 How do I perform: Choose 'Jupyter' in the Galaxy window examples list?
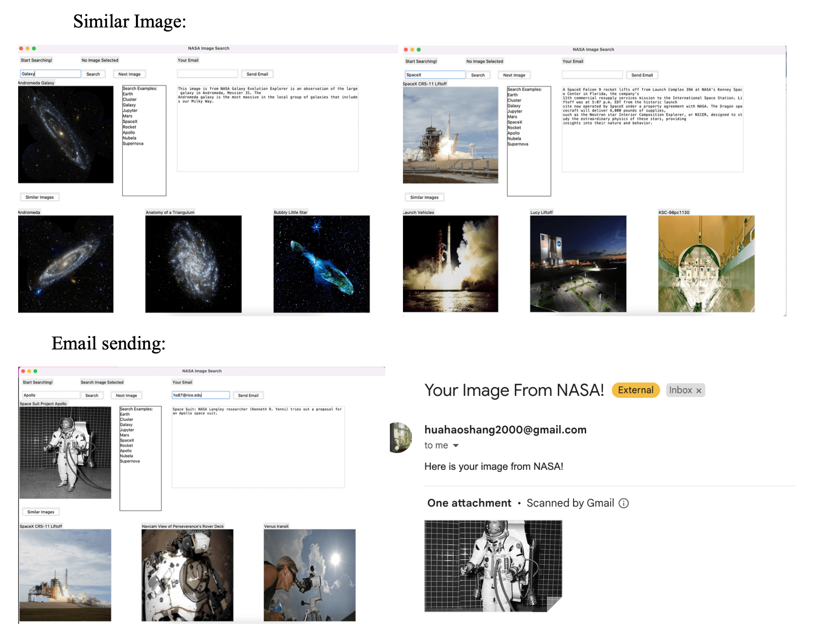pos(130,111)
